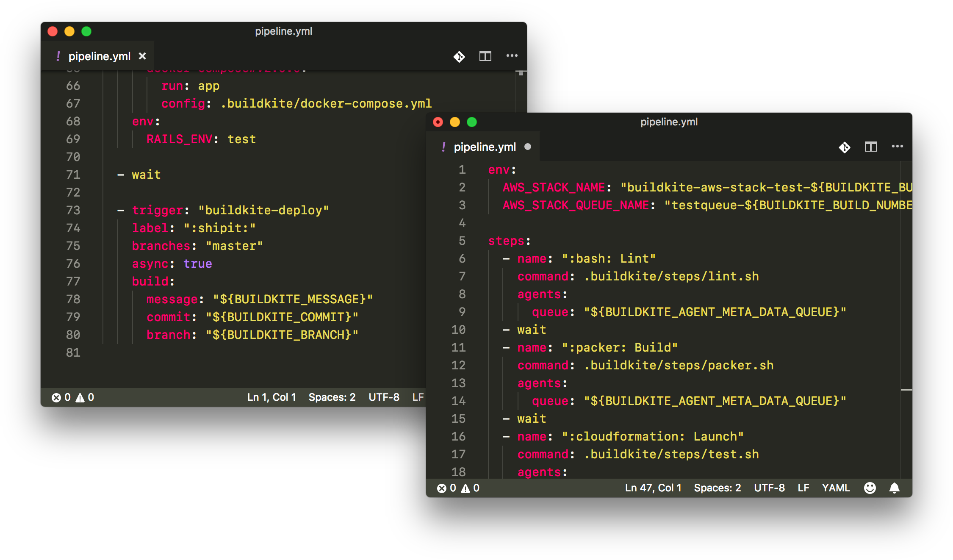
Task: Change Spaces: 2 indentation in front window
Action: click(717, 488)
